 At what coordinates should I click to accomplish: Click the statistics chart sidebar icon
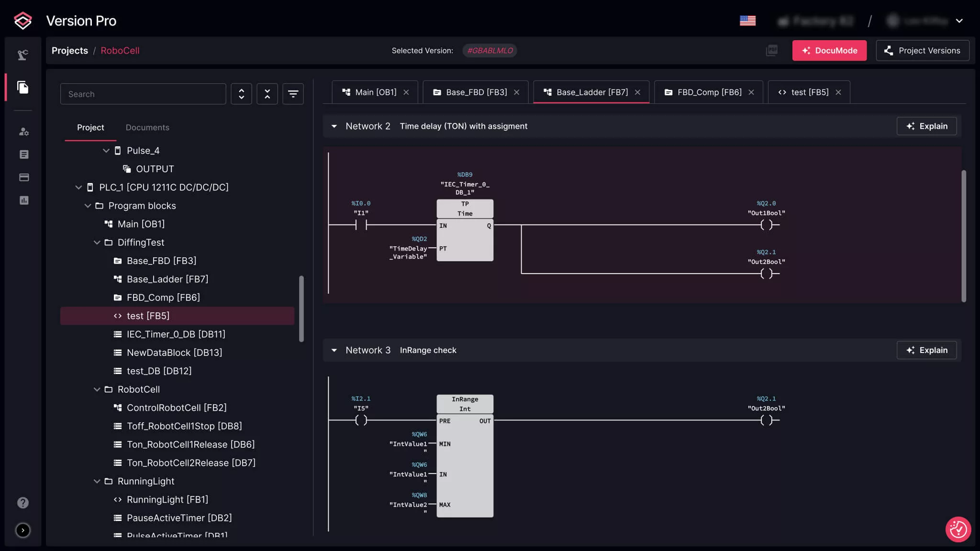click(x=23, y=200)
